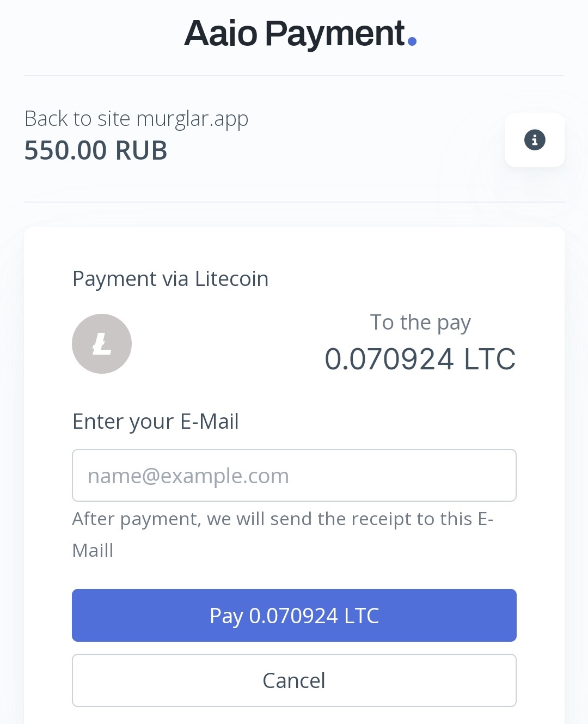The image size is (588, 724).
Task: Click the word Maill under the field
Action: [93, 550]
